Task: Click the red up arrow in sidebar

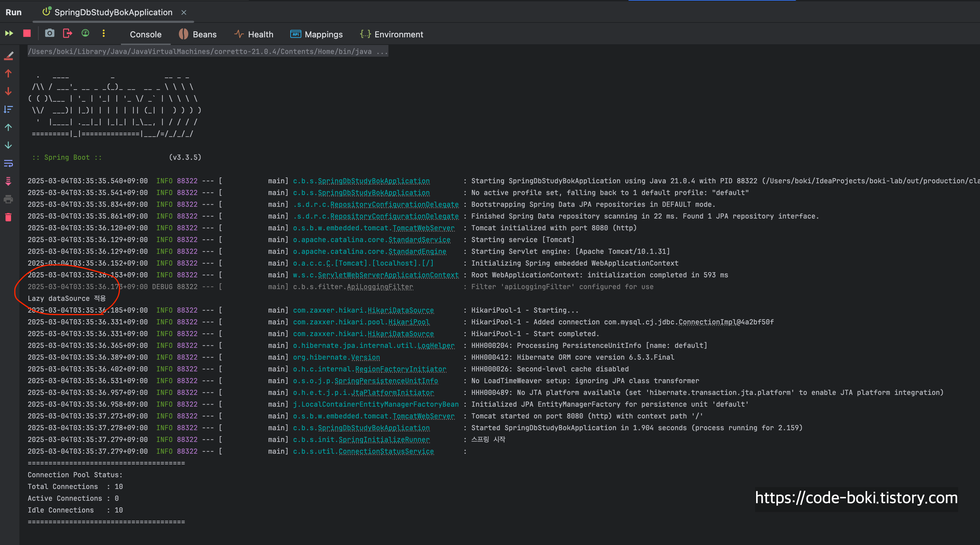Action: [8, 73]
